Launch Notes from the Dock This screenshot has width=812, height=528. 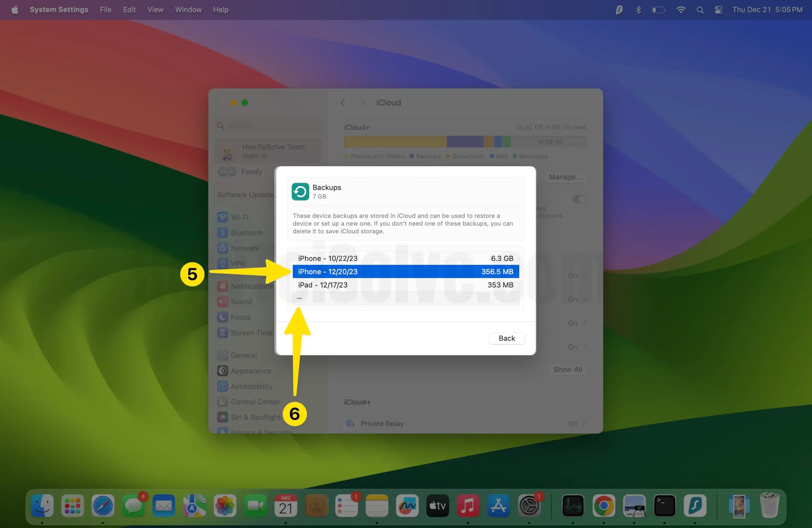(x=377, y=505)
